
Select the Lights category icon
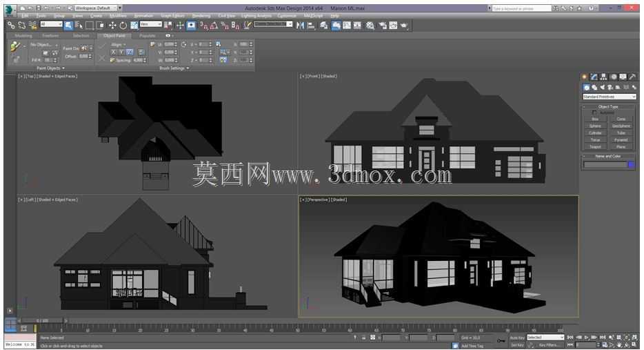click(x=602, y=87)
